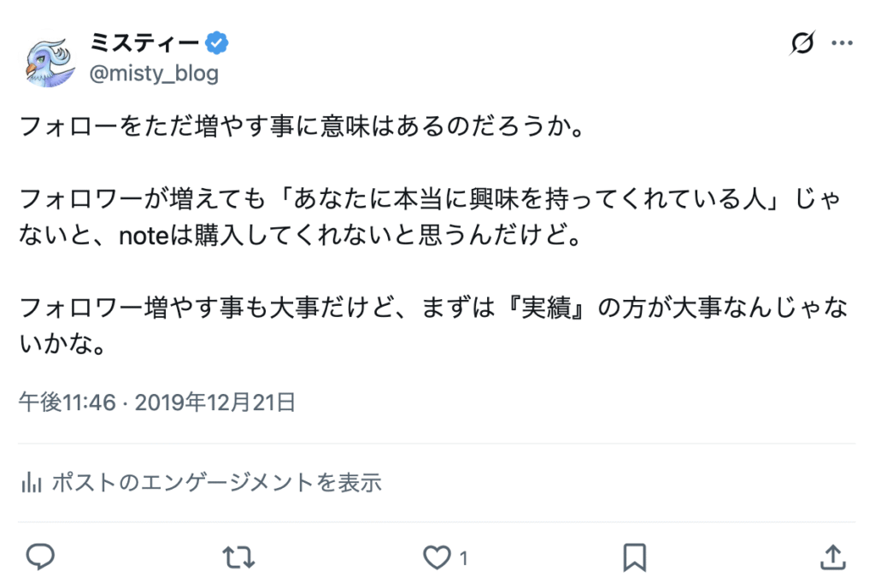Show ポストのエンゲージメントを表示 details
The image size is (875, 588).
[216, 483]
